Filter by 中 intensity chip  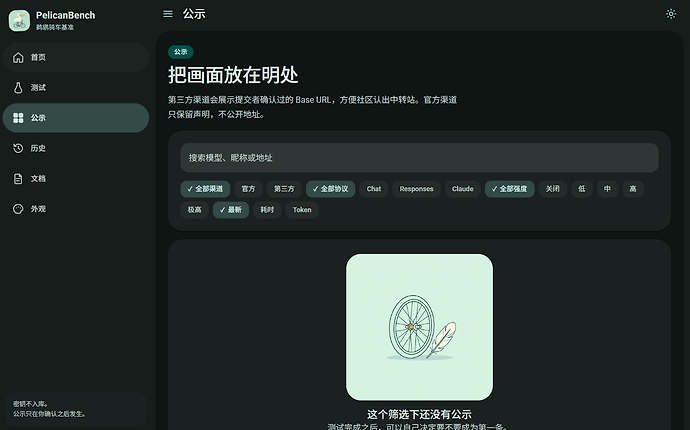click(x=607, y=189)
